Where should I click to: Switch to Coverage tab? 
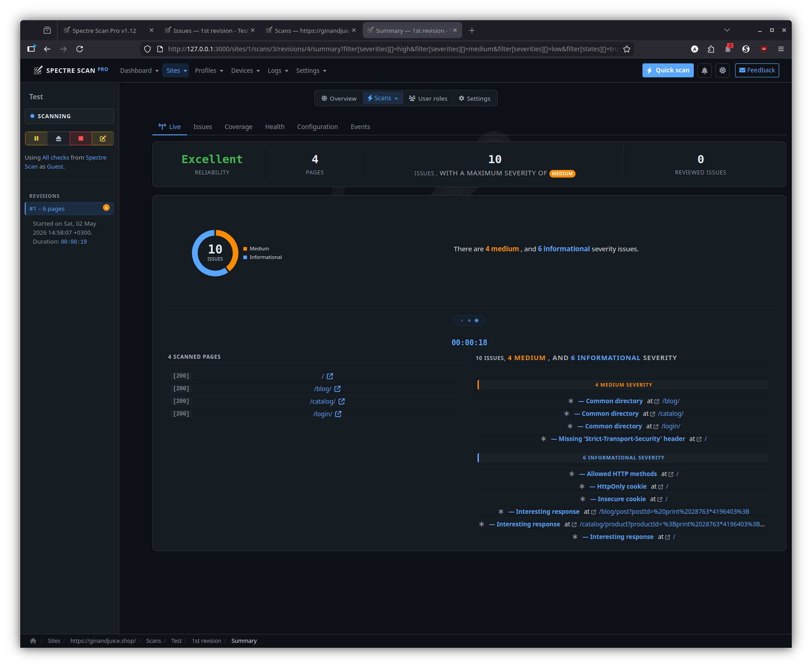tap(238, 127)
